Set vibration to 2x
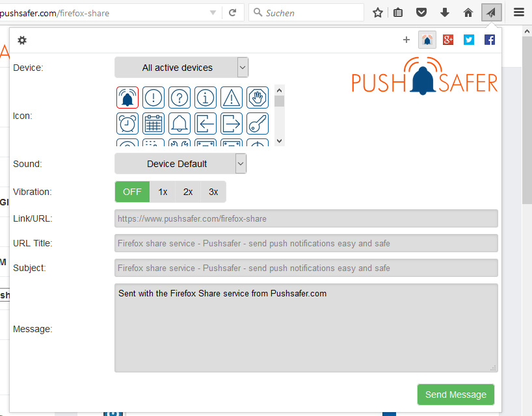This screenshot has width=532, height=416. click(188, 192)
